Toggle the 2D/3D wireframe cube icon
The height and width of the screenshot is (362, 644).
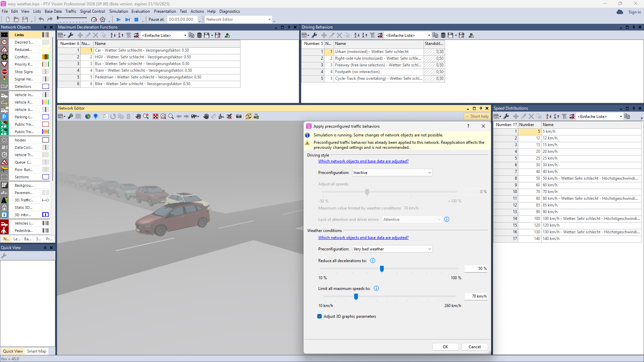point(249,116)
